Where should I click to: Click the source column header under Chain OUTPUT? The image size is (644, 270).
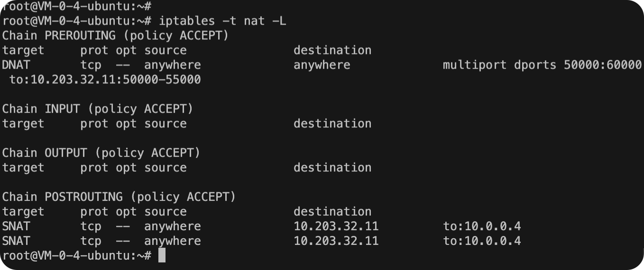tap(166, 167)
